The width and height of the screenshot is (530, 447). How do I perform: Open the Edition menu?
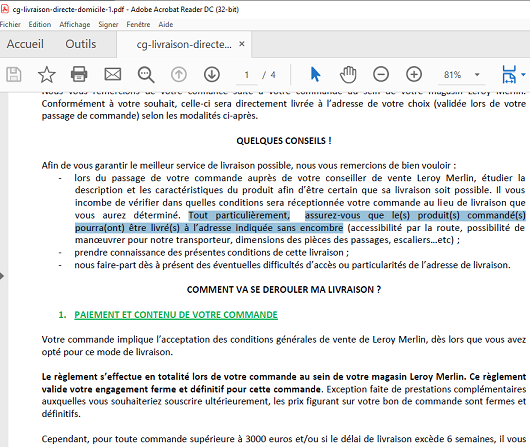coord(40,24)
